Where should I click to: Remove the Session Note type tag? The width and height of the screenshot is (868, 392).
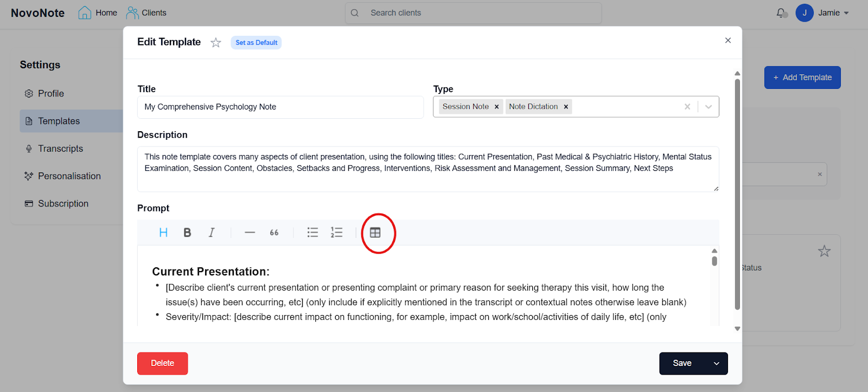click(496, 107)
